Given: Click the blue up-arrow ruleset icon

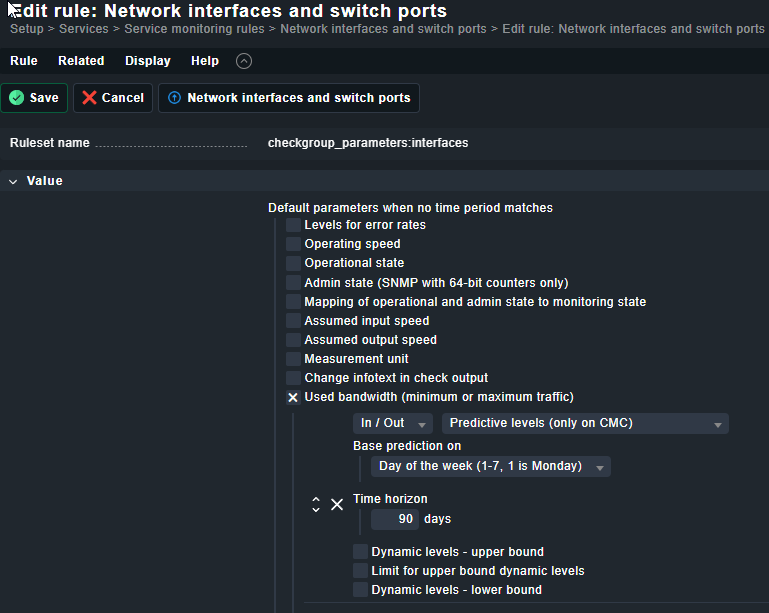Looking at the screenshot, I should tap(175, 98).
